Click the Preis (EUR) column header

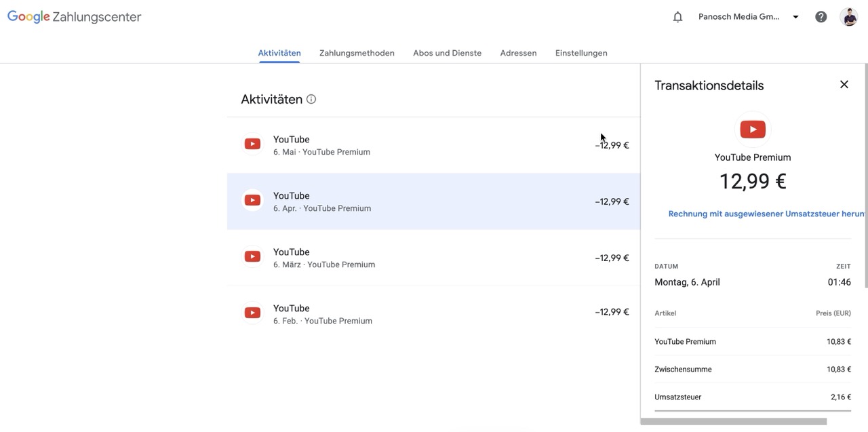(x=833, y=313)
